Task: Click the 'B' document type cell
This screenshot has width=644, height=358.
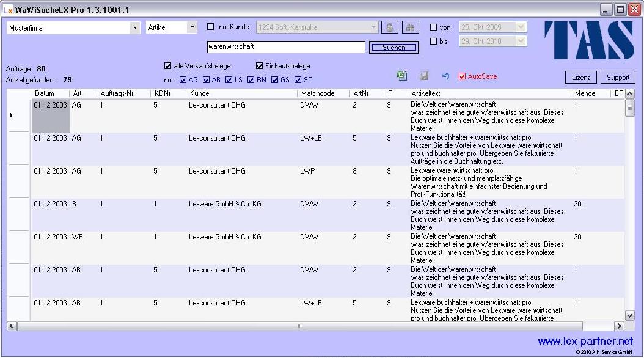Action: 74,204
